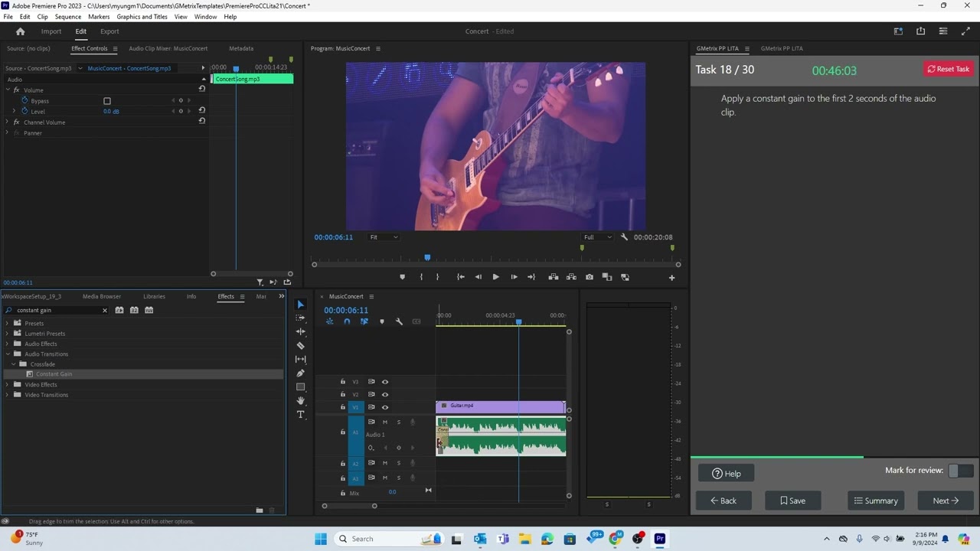The height and width of the screenshot is (551, 980).
Task: Switch to the Audio Clip Mixer tab
Action: tap(168, 48)
